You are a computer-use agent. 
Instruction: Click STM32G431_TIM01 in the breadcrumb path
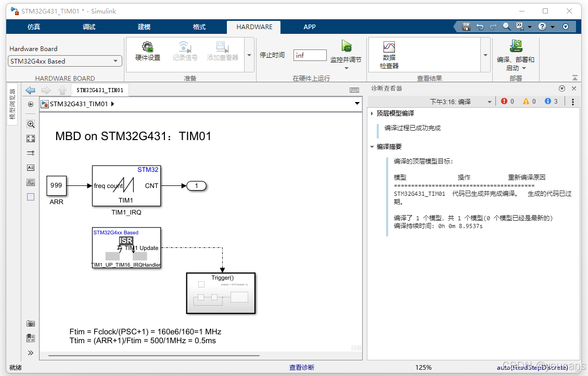(79, 104)
